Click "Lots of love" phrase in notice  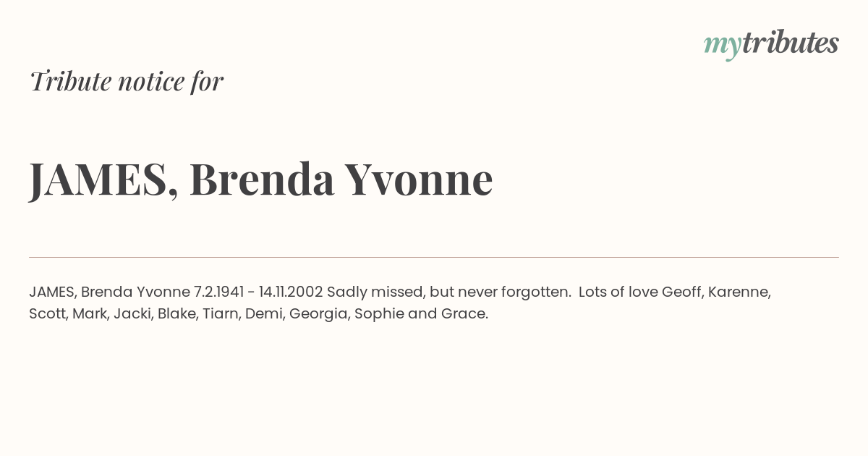click(618, 292)
